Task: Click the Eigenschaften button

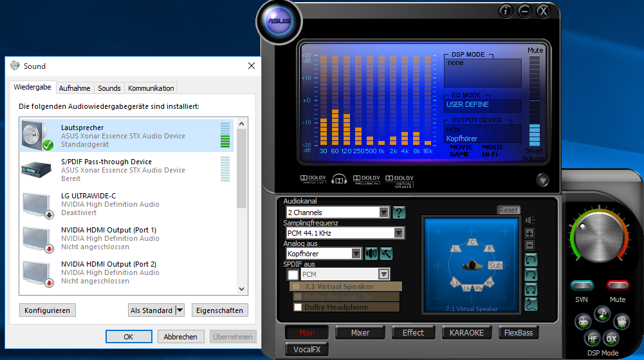Action: click(220, 310)
